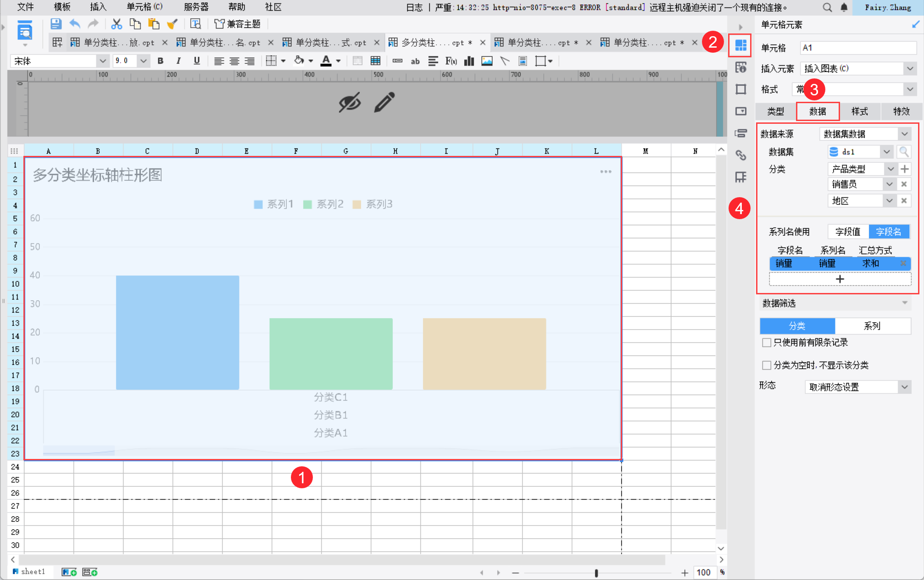Image resolution: width=924 pixels, height=580 pixels.
Task: Click the format painter brush icon
Action: pos(173,24)
